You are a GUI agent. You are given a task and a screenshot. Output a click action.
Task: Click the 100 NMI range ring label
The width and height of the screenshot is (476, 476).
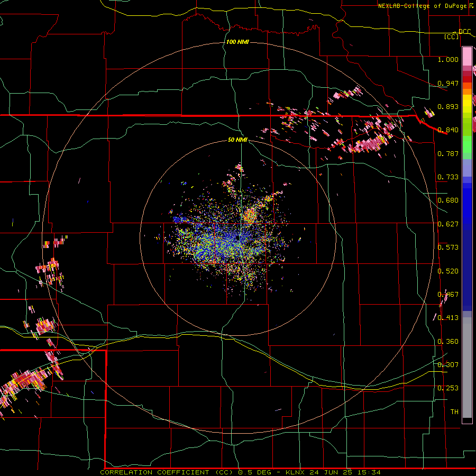pos(237,42)
